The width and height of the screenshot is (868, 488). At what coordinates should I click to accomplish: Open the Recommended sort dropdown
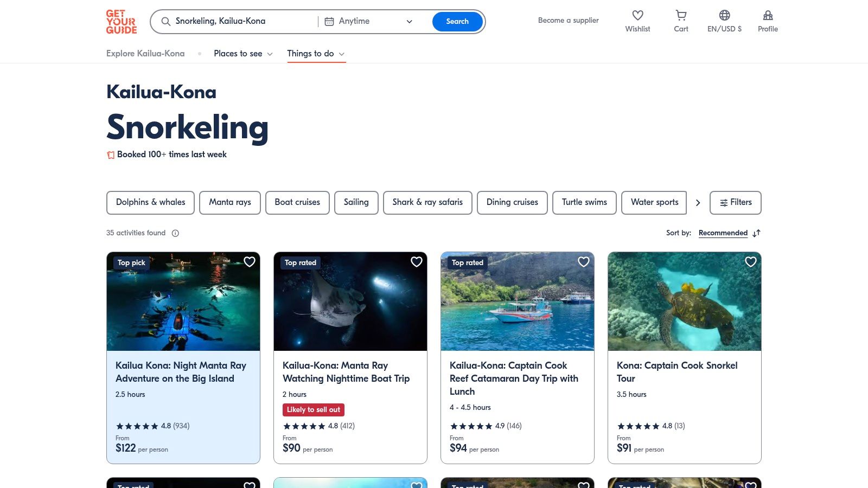(x=723, y=233)
